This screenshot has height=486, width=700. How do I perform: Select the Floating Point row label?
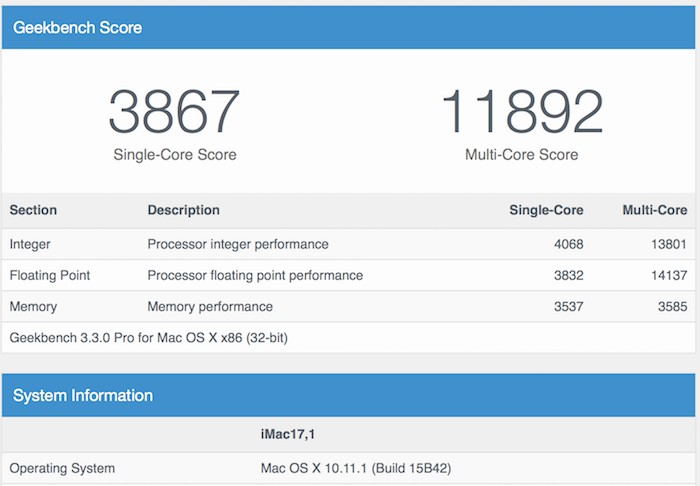tap(50, 275)
